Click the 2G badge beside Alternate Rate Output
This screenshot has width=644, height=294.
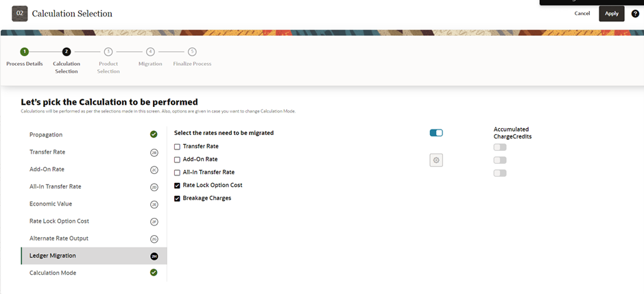[154, 239]
